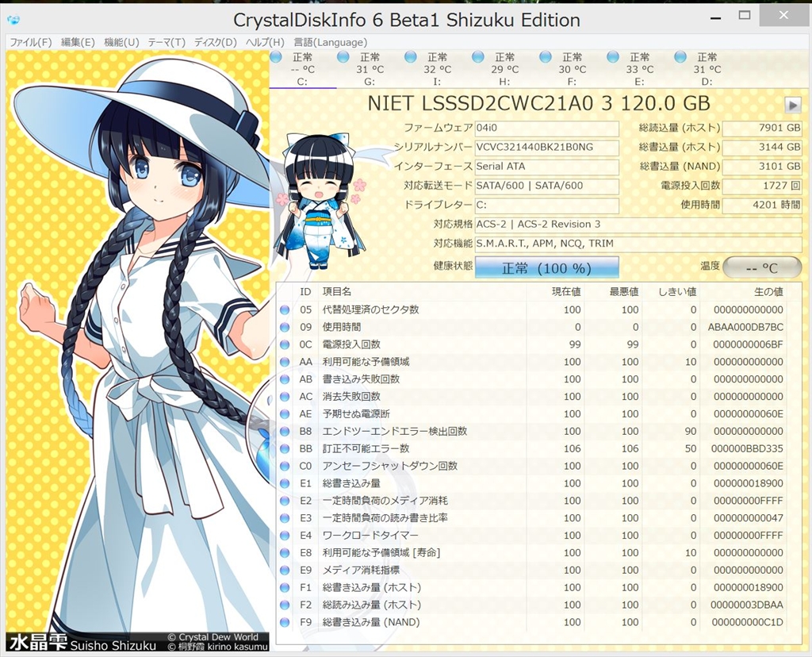The image size is (812, 657).
Task: Click status icon of row C0 アンセーフシャットダウン回数
Action: point(285,467)
